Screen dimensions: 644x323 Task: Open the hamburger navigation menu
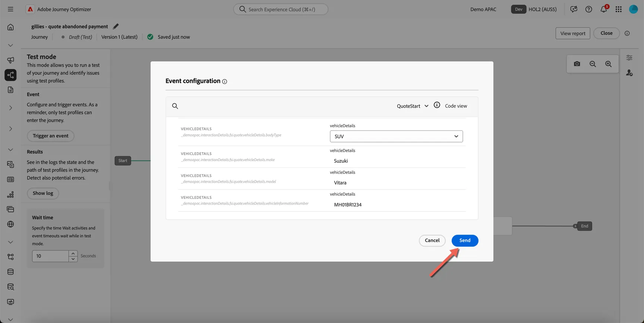pyautogui.click(x=10, y=9)
